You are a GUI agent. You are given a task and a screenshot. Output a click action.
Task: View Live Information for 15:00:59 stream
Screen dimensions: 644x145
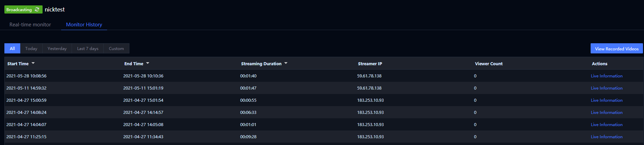tap(606, 100)
